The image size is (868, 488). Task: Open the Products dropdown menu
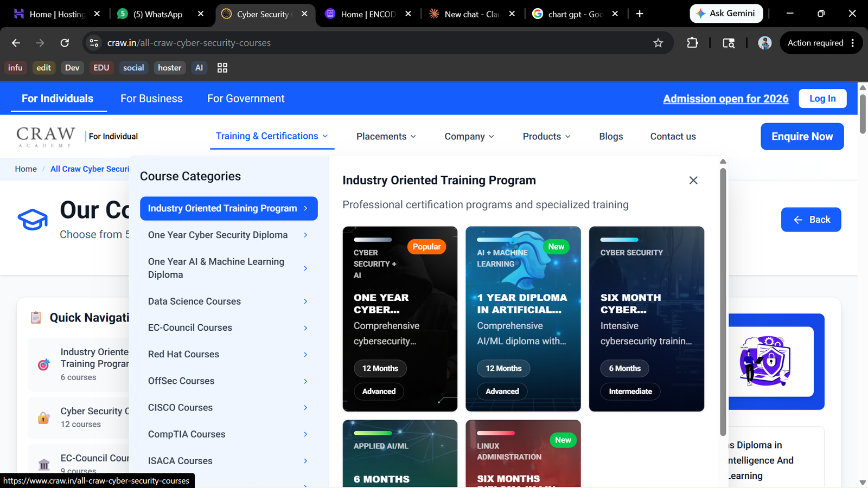[547, 137]
